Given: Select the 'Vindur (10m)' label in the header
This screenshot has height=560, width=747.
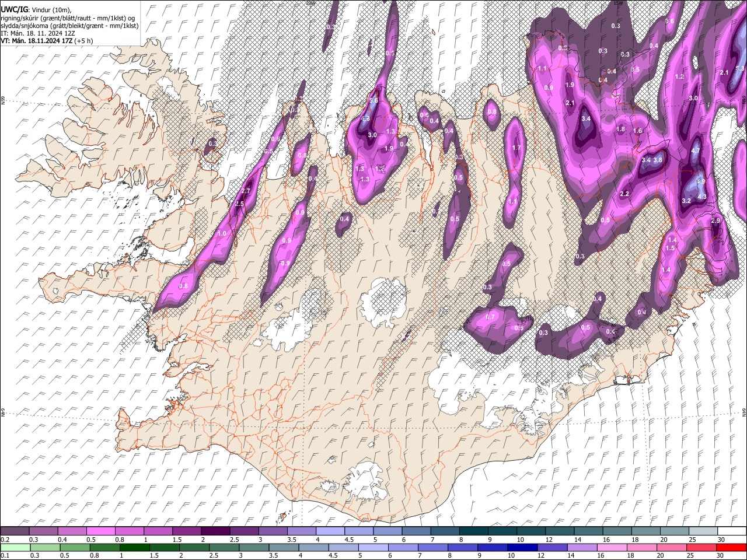Looking at the screenshot, I should coord(51,9).
